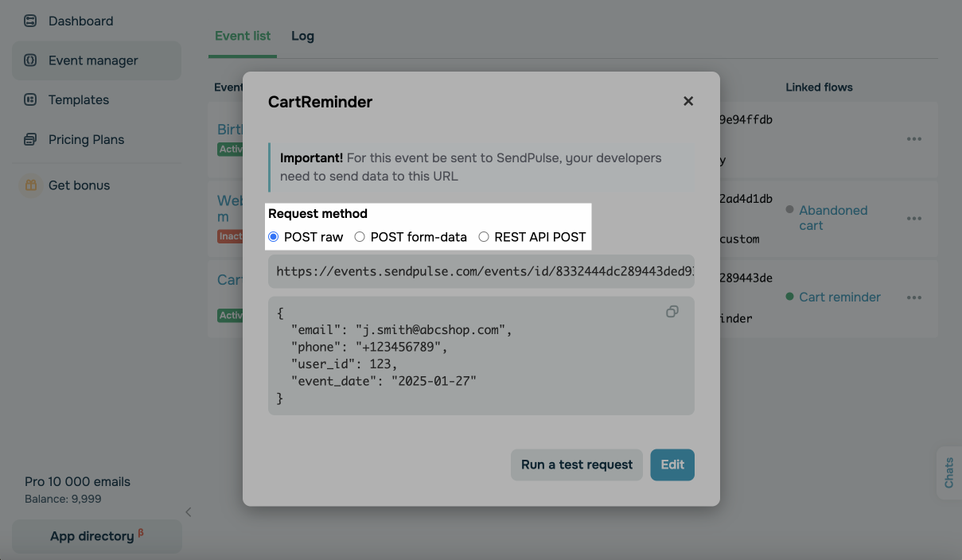Click the Pricing Plans sidebar icon

click(x=30, y=140)
